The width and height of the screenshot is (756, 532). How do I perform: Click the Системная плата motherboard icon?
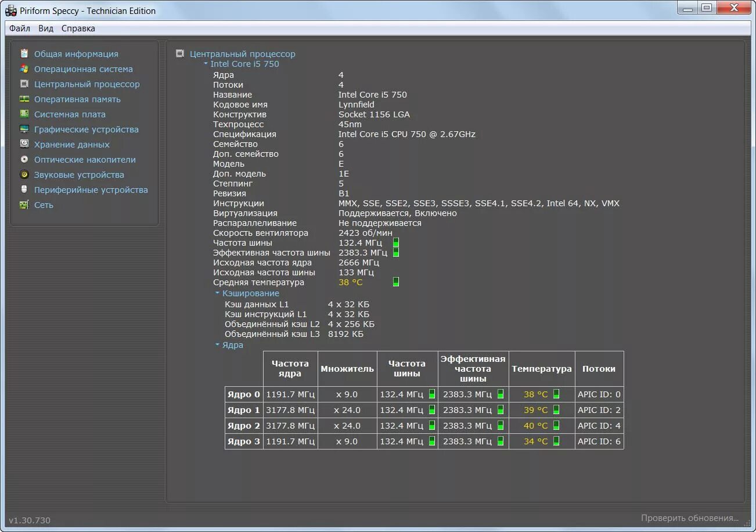coord(24,114)
